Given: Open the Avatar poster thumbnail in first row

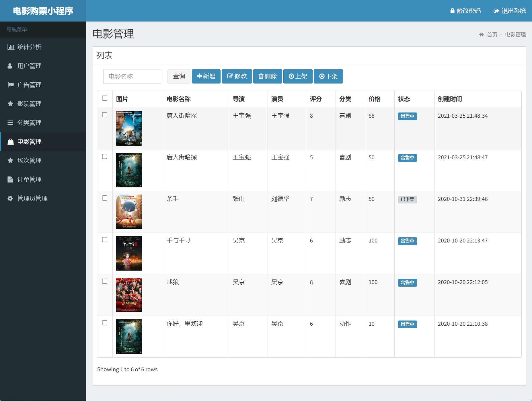Looking at the screenshot, I should pos(129,129).
